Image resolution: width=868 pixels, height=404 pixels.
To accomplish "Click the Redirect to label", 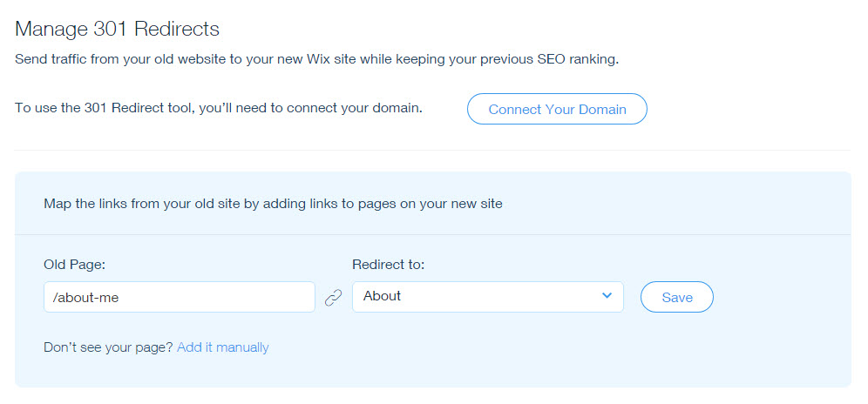I will coord(394,264).
